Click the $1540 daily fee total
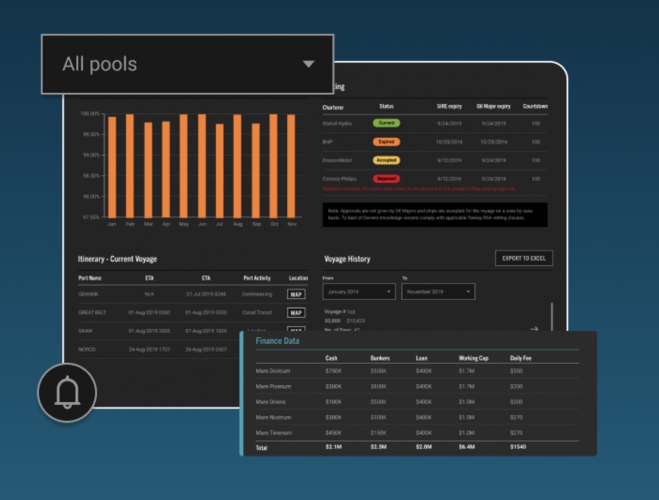Viewport: 659px width, 500px height. (518, 447)
